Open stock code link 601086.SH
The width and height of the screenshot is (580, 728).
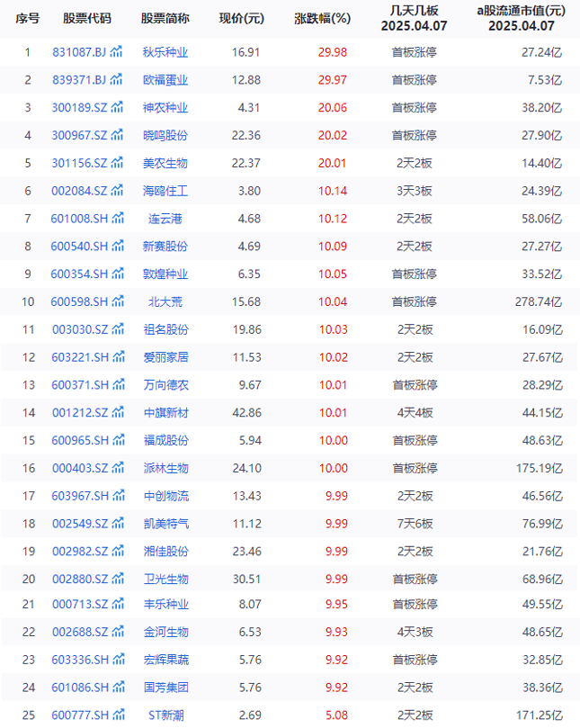tap(80, 688)
